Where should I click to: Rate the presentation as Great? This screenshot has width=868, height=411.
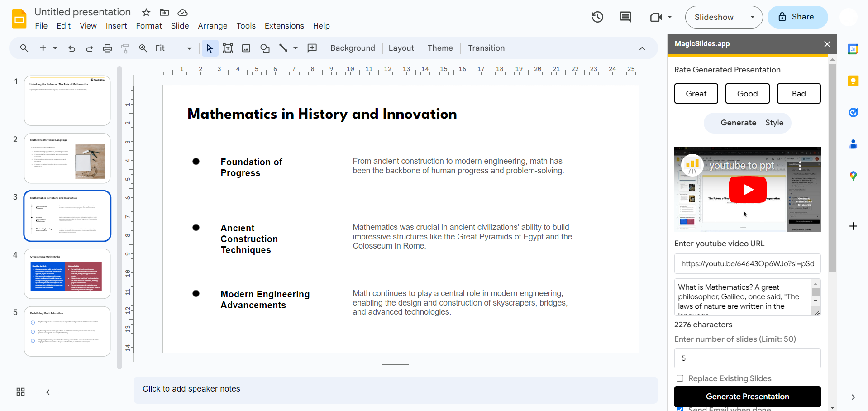tap(696, 94)
